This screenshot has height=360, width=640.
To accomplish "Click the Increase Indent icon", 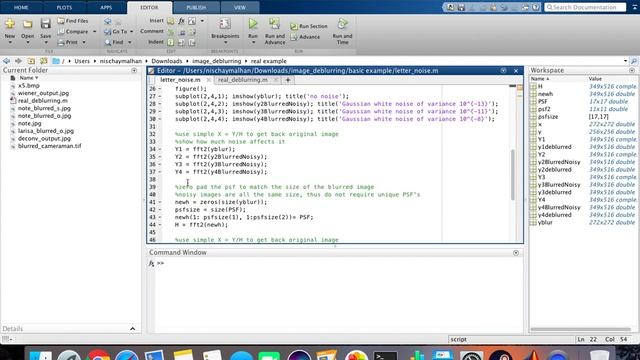I will coord(181,42).
